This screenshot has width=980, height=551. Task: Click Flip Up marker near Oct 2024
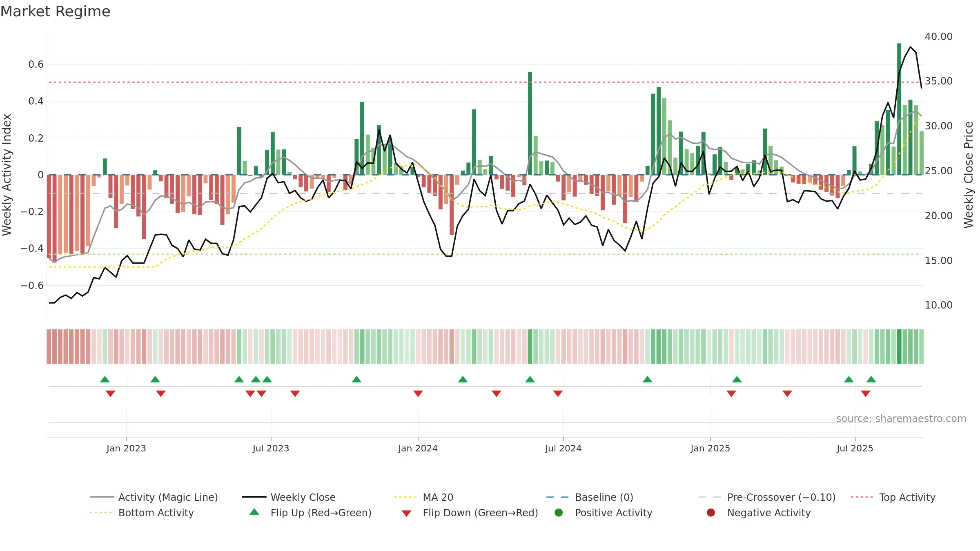coord(648,379)
